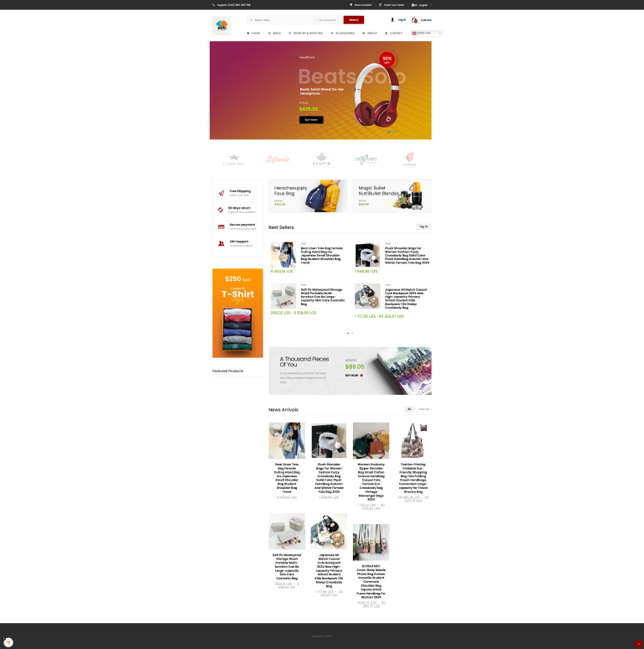
Task: Select the last hero slider dot
Action: pos(396,132)
